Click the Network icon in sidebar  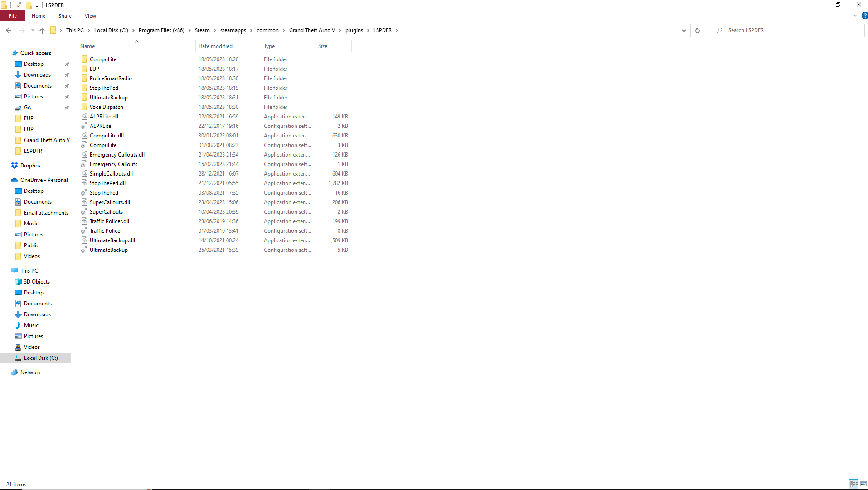[x=15, y=372]
